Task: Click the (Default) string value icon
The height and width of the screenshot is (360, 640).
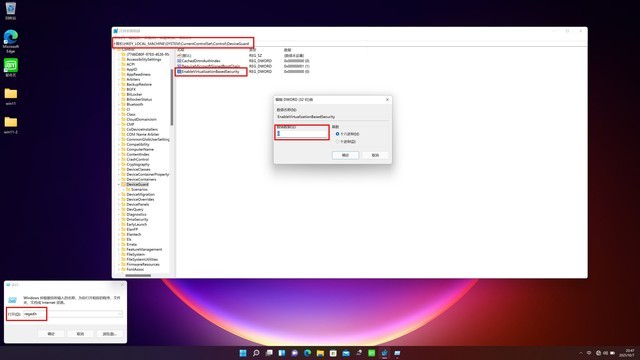Action: [x=179, y=55]
